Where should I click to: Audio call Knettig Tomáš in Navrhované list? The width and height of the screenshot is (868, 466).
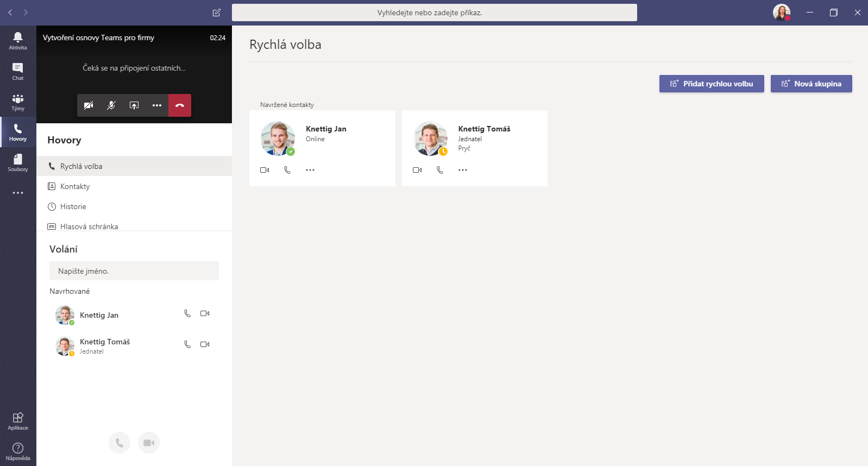tap(187, 344)
